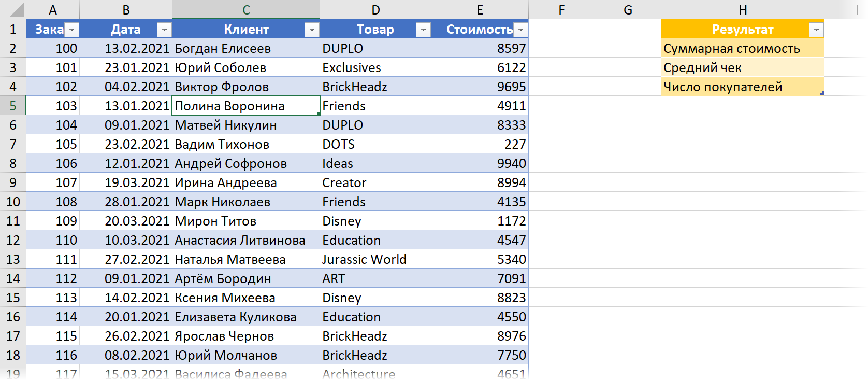Select order number cell 100
The height and width of the screenshot is (380, 868).
point(53,48)
